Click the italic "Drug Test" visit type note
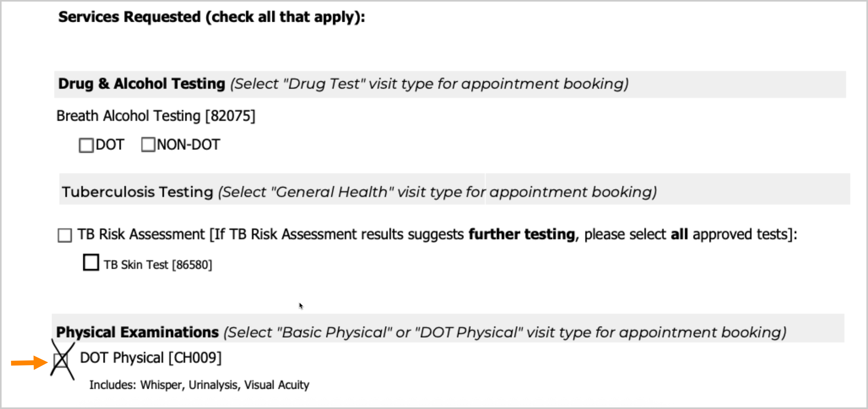 click(429, 84)
